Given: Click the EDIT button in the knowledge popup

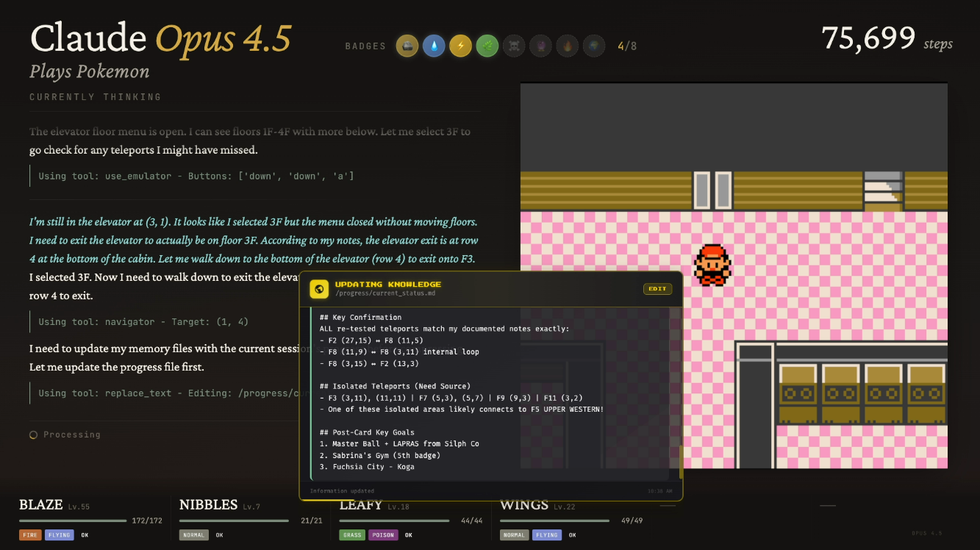Looking at the screenshot, I should (657, 289).
